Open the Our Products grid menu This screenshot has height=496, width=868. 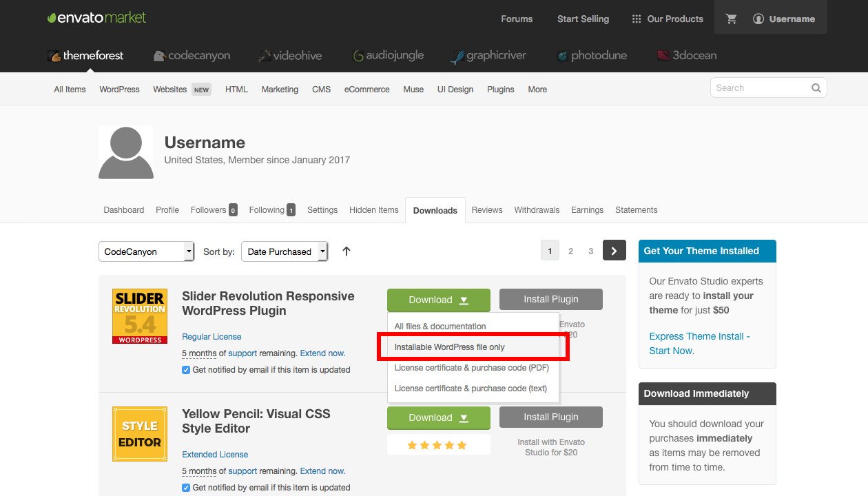668,19
